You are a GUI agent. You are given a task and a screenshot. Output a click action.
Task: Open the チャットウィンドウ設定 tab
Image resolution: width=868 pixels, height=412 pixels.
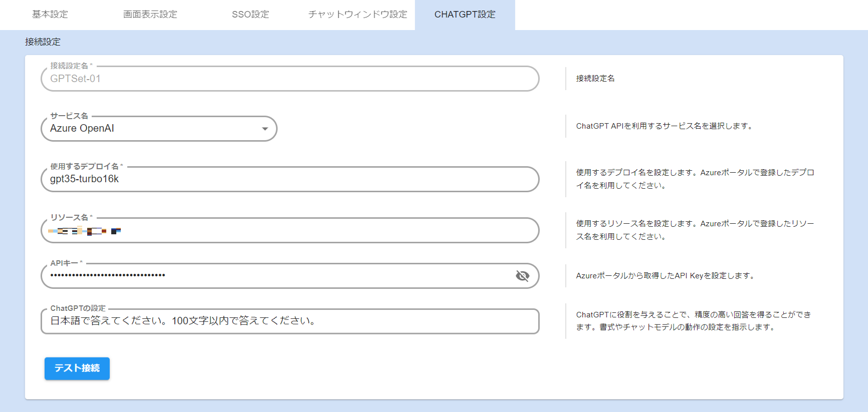tap(358, 15)
